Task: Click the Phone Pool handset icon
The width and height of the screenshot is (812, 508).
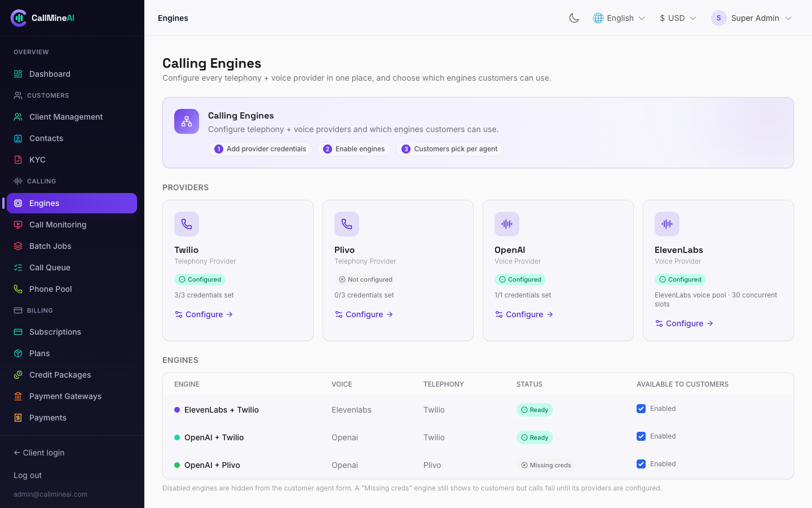Action: [x=18, y=289]
